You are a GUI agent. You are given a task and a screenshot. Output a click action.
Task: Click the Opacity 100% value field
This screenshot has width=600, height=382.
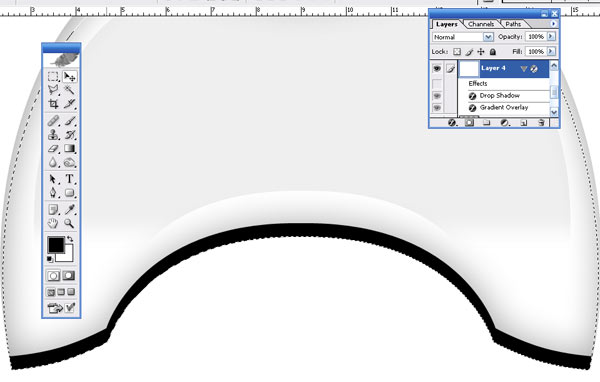(536, 37)
